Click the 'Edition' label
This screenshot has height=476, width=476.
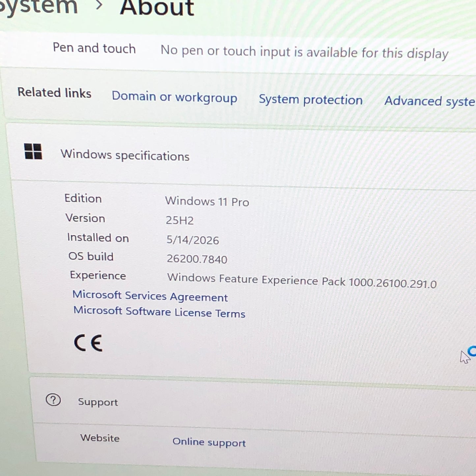(83, 198)
